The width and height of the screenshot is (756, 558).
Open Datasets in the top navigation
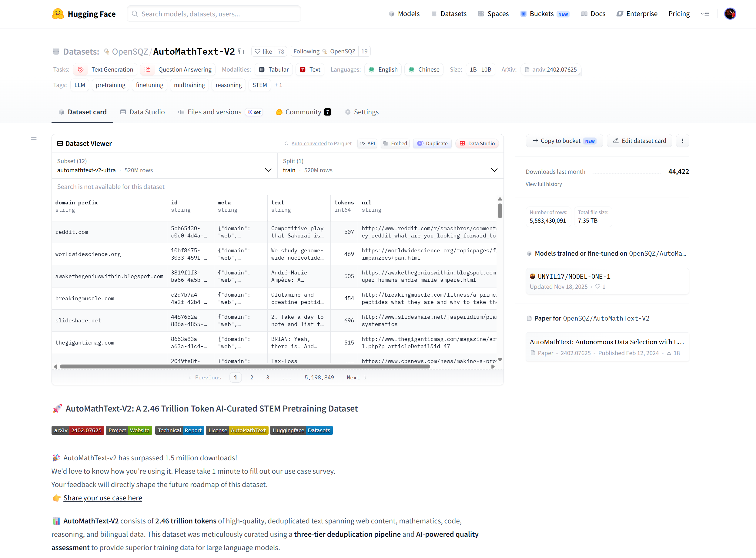[x=449, y=14]
